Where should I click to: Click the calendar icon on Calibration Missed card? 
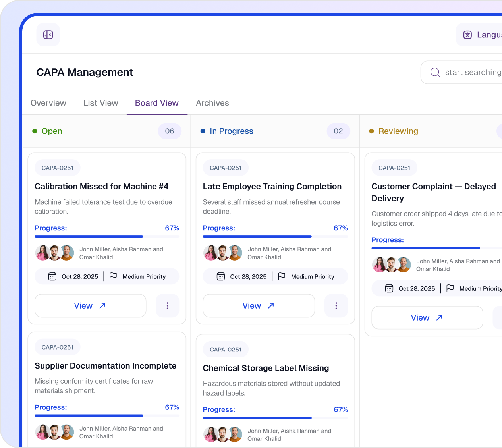(x=52, y=276)
